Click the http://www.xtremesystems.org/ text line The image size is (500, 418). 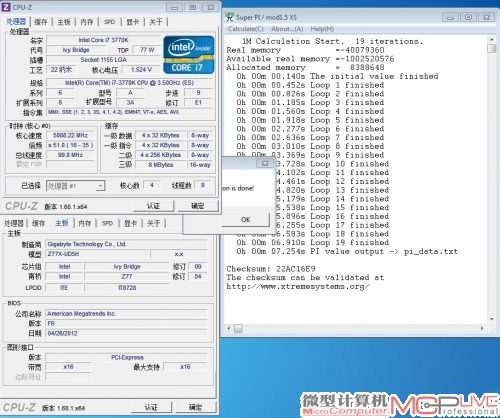tap(298, 286)
